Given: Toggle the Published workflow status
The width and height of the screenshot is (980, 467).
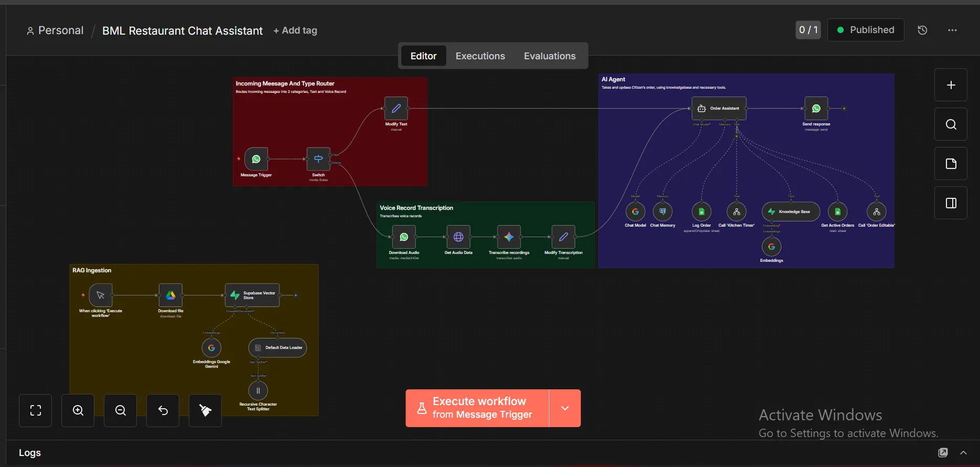Looking at the screenshot, I should [x=866, y=30].
